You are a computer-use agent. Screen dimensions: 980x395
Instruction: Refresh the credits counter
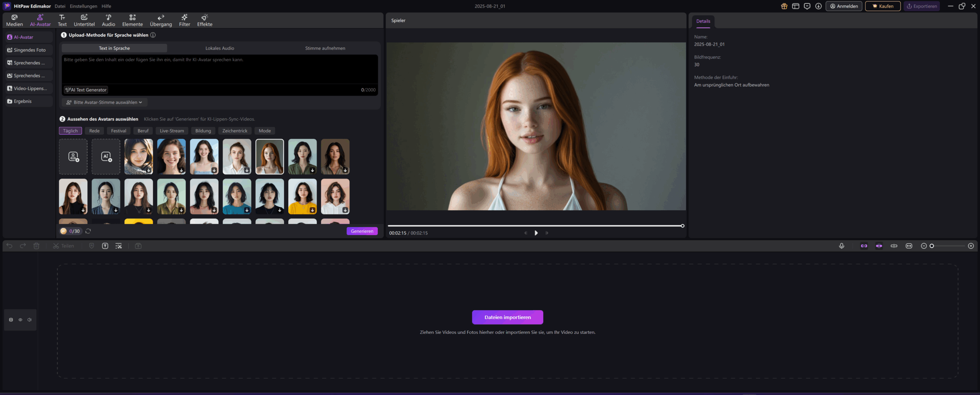click(x=88, y=231)
